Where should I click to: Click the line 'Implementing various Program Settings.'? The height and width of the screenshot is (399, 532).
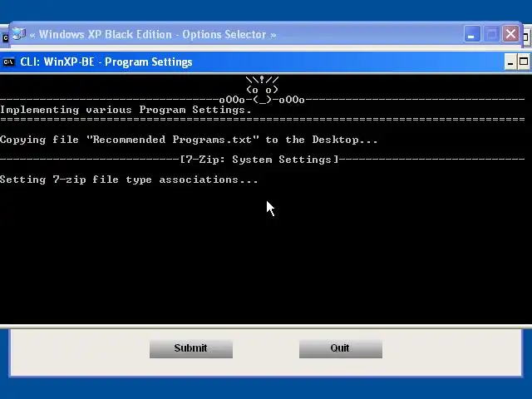(126, 111)
